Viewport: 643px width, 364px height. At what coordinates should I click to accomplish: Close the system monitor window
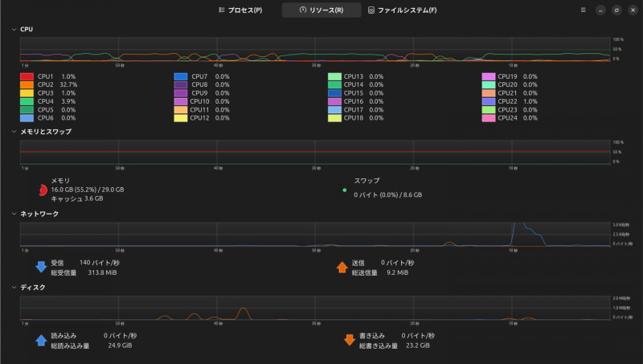click(633, 10)
